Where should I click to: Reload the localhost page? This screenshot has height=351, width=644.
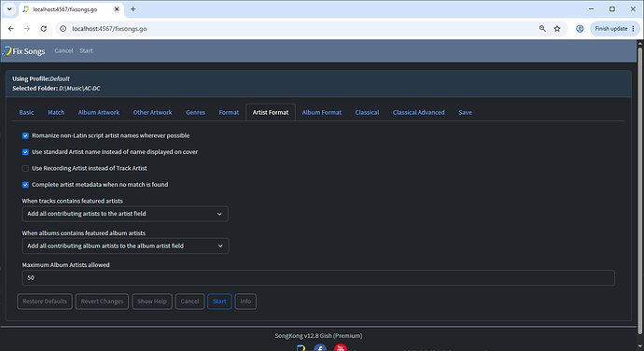tap(44, 29)
